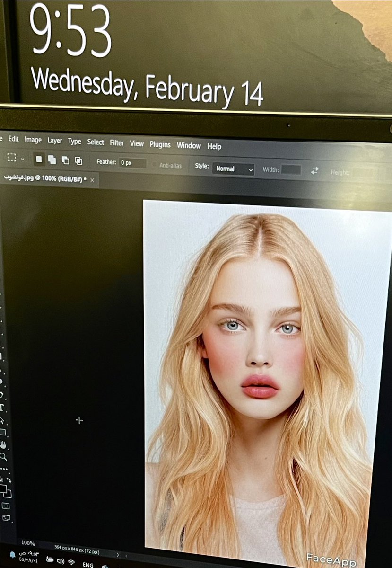This screenshot has height=568, width=392.
Task: Select the Hand tool
Action: pos(3,445)
